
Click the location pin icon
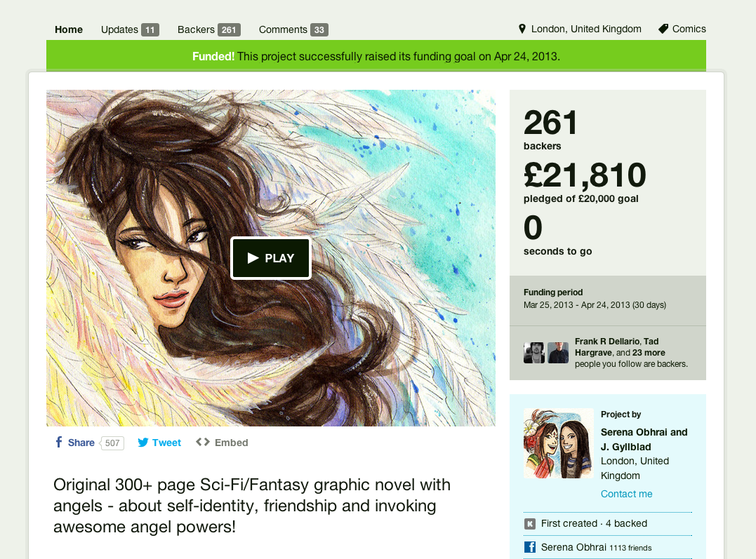(x=522, y=29)
